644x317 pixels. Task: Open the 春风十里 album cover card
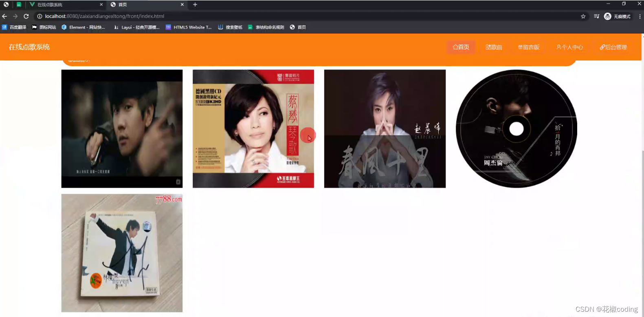click(x=385, y=129)
